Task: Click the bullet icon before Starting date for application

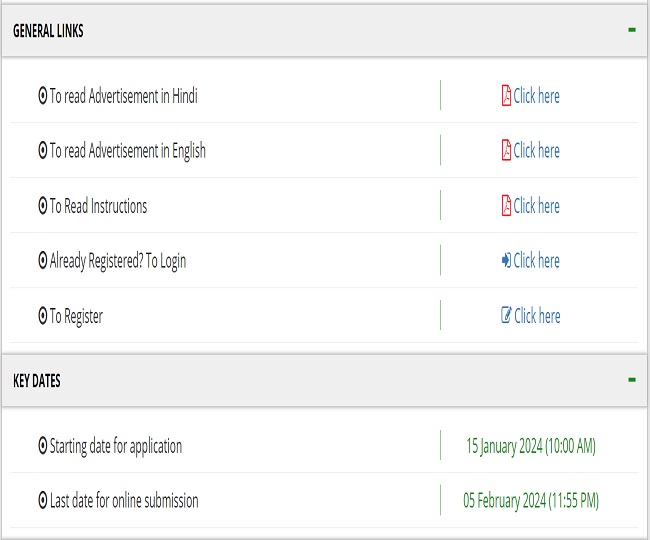Action: (42, 446)
